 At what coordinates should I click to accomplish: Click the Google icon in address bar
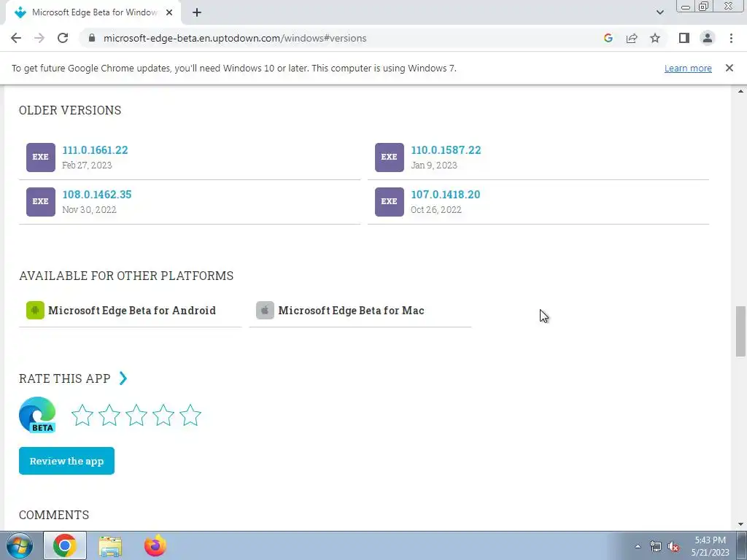[x=608, y=38]
